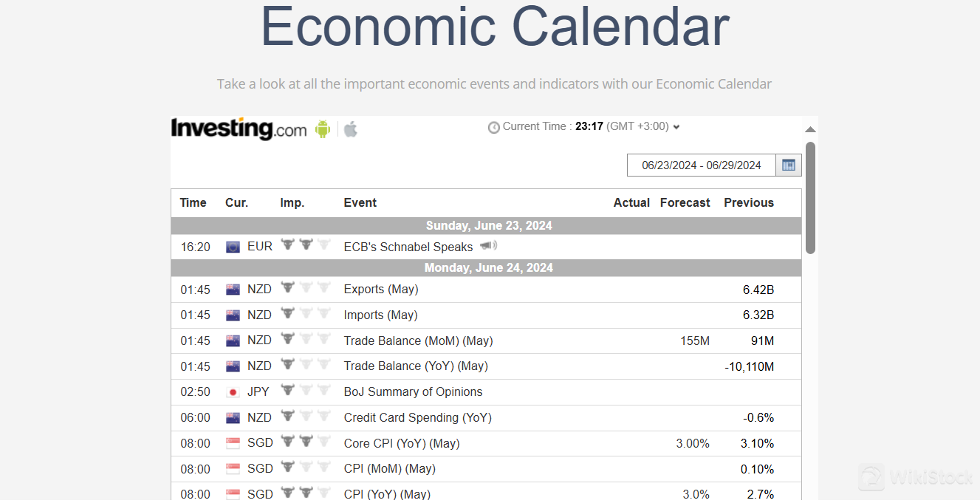Open the Trade Balance (MoM) (May) event
The width and height of the screenshot is (980, 503).
click(418, 341)
